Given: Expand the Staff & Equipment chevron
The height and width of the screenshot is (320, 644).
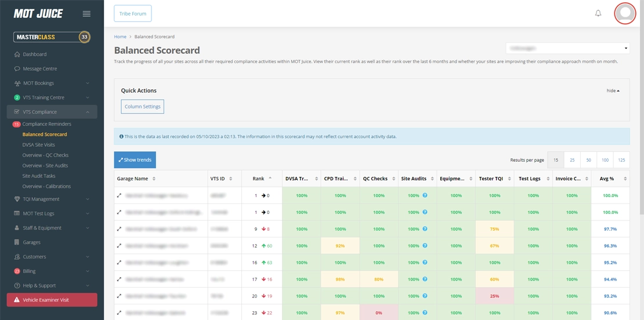Looking at the screenshot, I should (x=88, y=228).
